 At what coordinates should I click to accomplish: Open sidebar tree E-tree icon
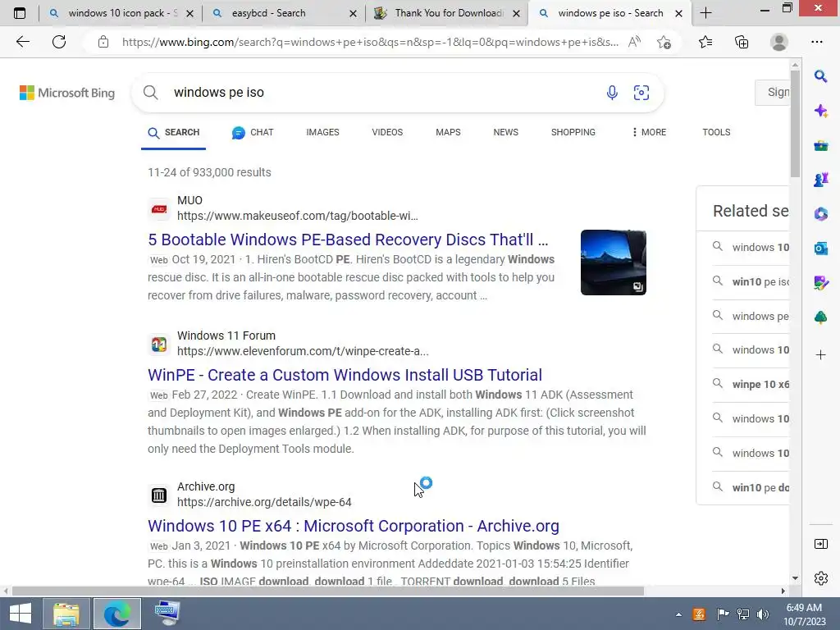820,317
